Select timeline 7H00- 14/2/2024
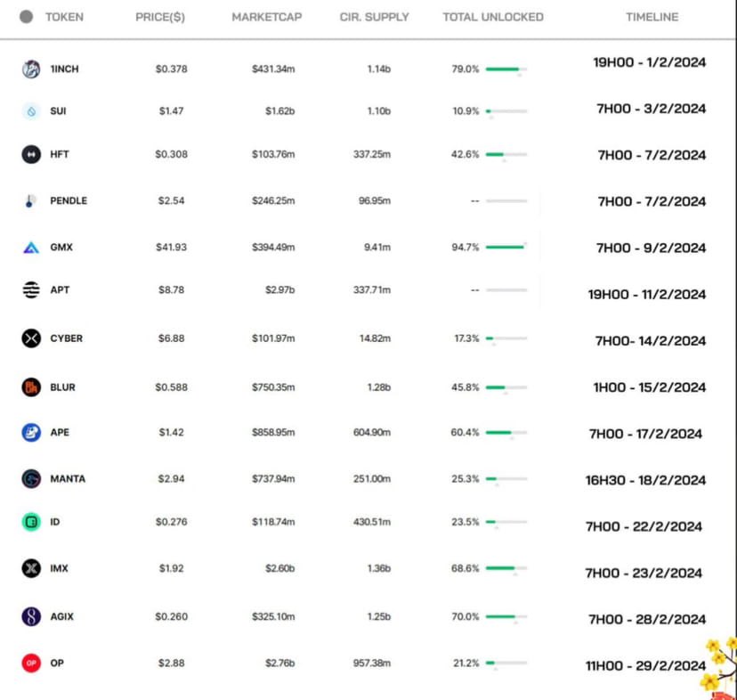 click(x=651, y=340)
